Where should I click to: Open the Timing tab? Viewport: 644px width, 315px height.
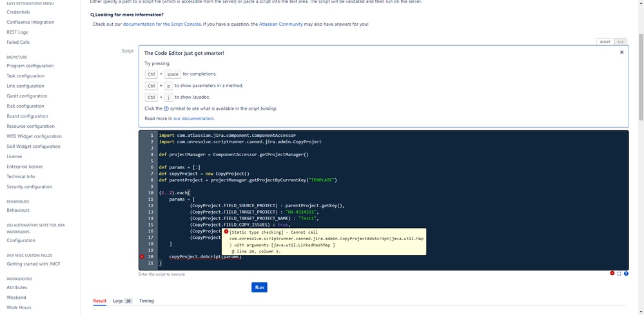(x=146, y=301)
